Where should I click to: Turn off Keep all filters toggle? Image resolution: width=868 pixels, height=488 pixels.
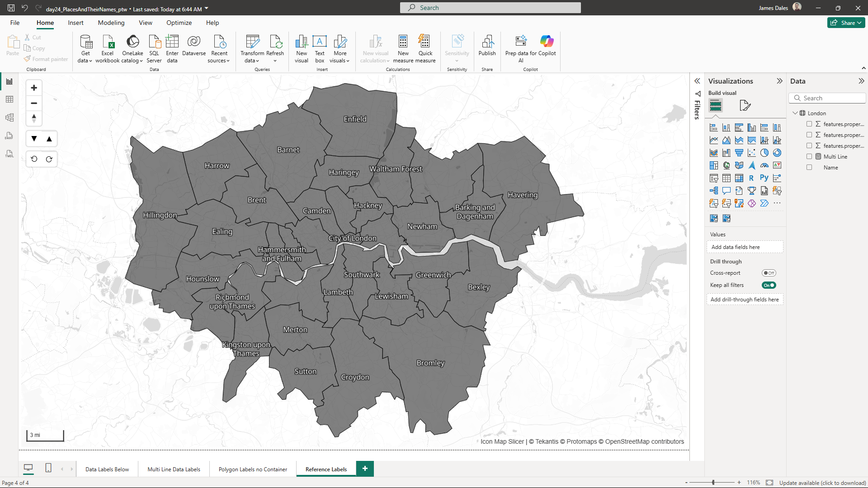(x=769, y=285)
